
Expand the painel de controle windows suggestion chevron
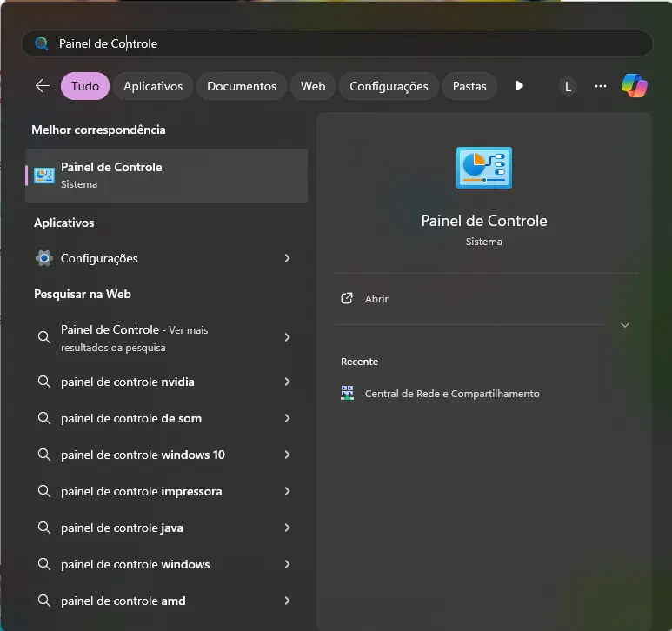pyautogui.click(x=287, y=564)
